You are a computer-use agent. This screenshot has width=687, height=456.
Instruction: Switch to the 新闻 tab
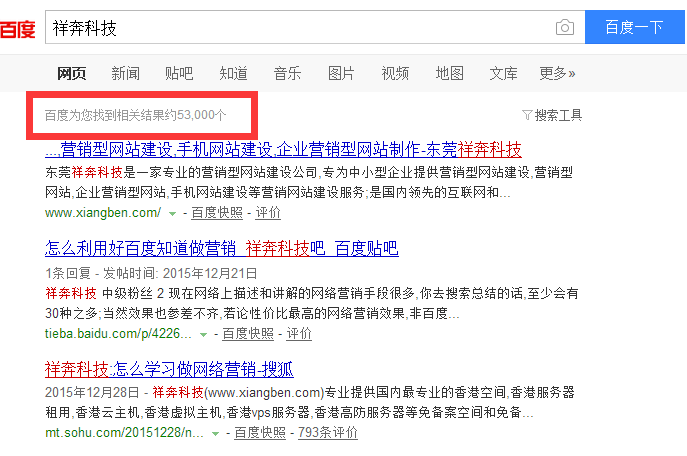click(125, 73)
